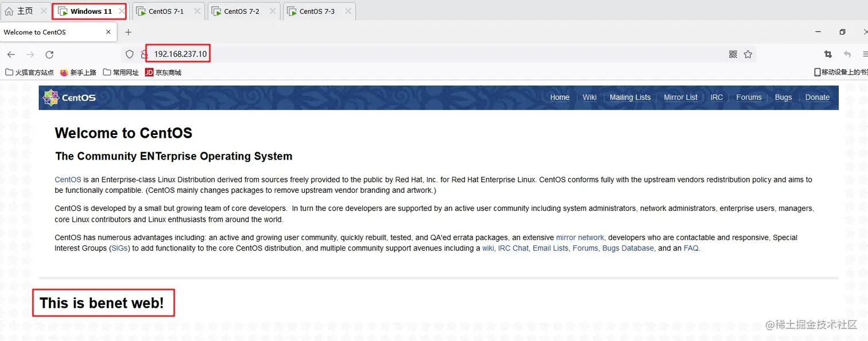Open the 火狐官方站点 bookmark folder
Viewport: 868px width, 341px height.
point(29,72)
